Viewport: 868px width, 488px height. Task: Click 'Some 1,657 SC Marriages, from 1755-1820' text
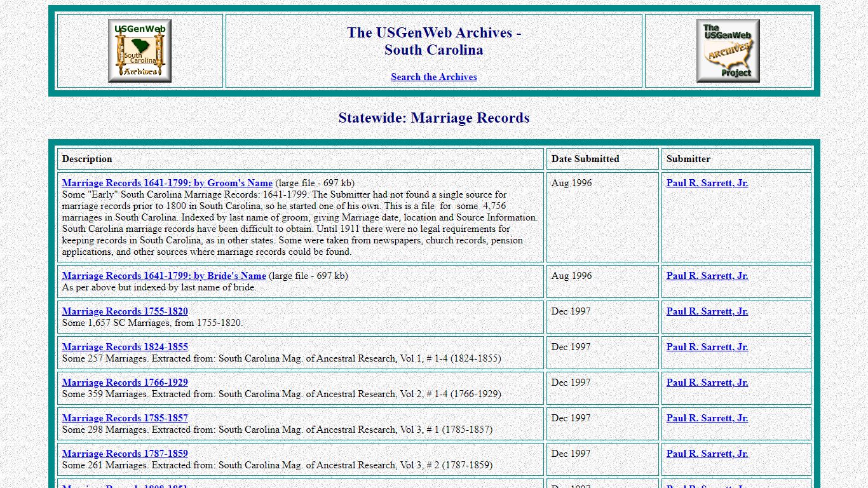click(x=153, y=323)
